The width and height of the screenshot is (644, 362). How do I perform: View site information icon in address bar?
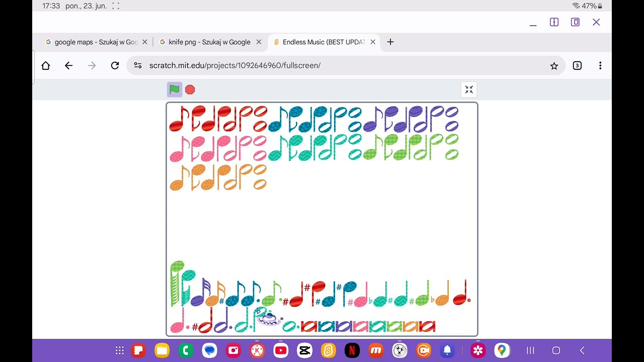click(x=138, y=65)
